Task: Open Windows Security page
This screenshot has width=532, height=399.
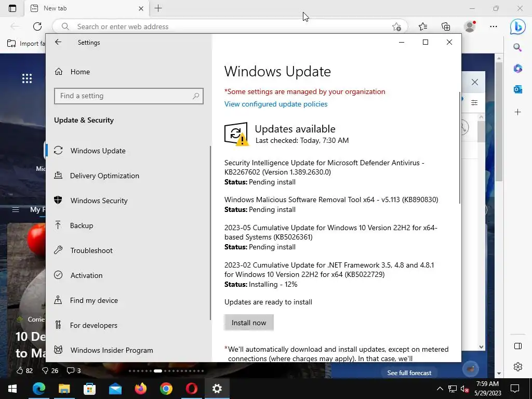Action: (x=99, y=201)
